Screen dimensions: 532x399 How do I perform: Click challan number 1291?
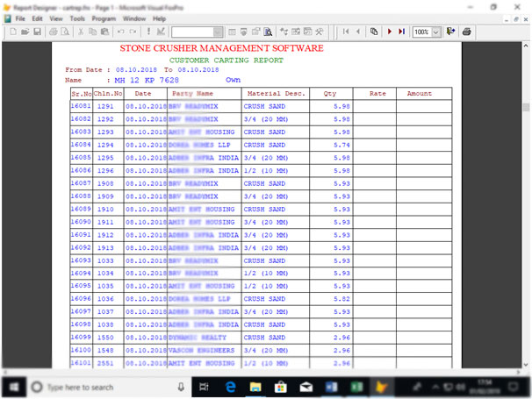pyautogui.click(x=105, y=106)
